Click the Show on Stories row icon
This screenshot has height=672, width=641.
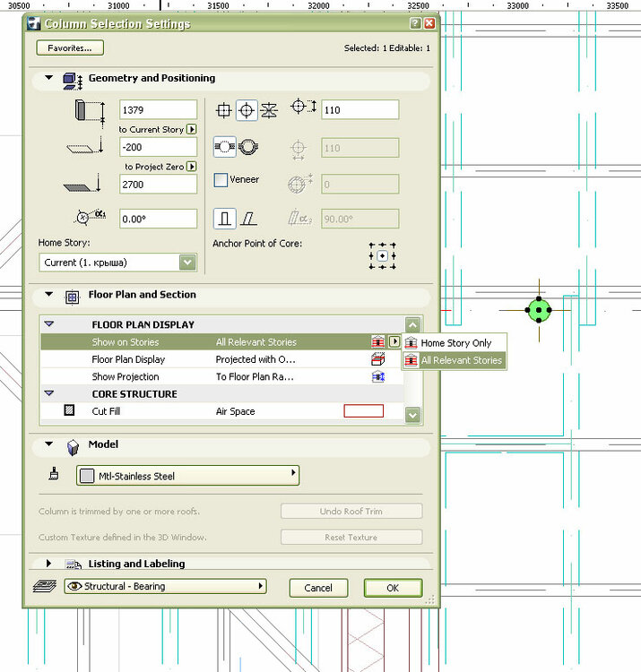pyautogui.click(x=377, y=342)
